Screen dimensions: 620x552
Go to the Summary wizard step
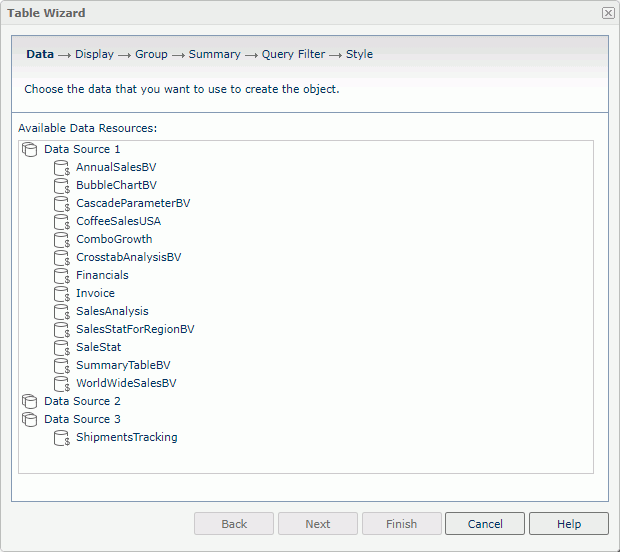(x=214, y=54)
